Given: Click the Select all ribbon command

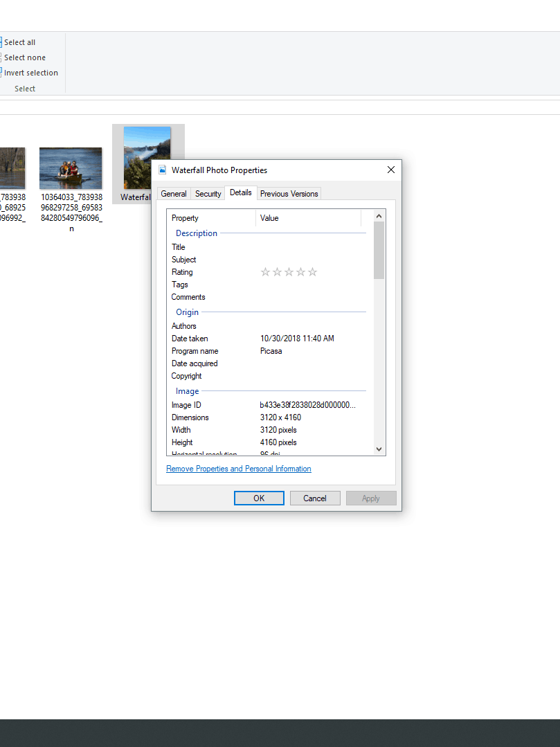Looking at the screenshot, I should 19,42.
